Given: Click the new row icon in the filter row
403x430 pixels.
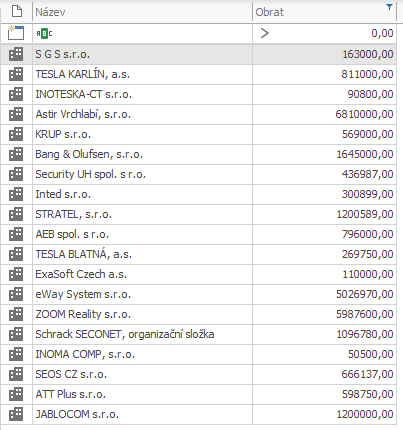Looking at the screenshot, I should pos(16,33).
